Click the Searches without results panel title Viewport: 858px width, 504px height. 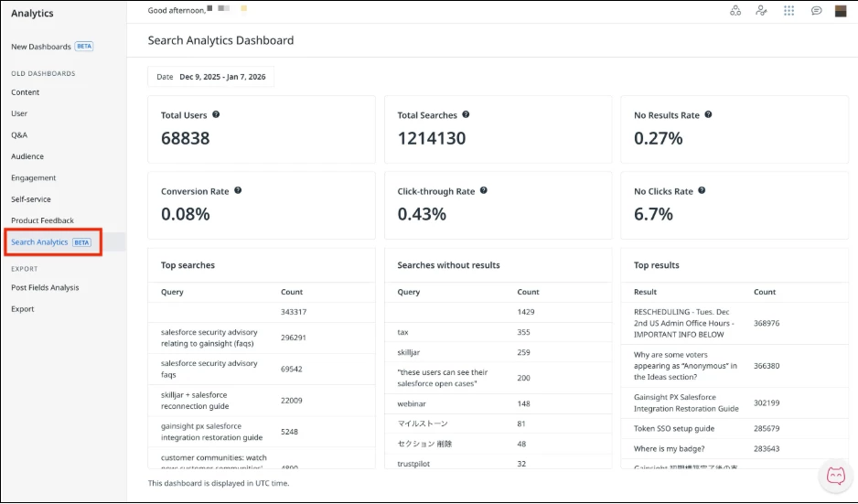(x=449, y=265)
